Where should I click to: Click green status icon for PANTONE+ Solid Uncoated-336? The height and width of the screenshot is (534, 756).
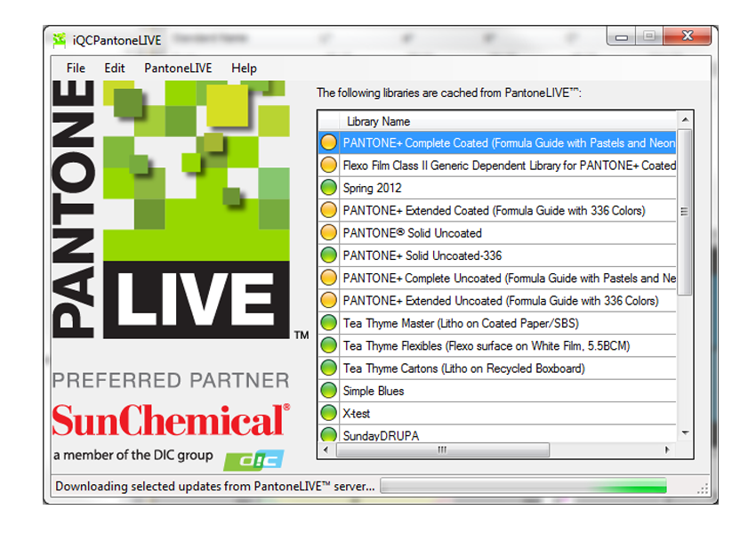click(x=328, y=255)
